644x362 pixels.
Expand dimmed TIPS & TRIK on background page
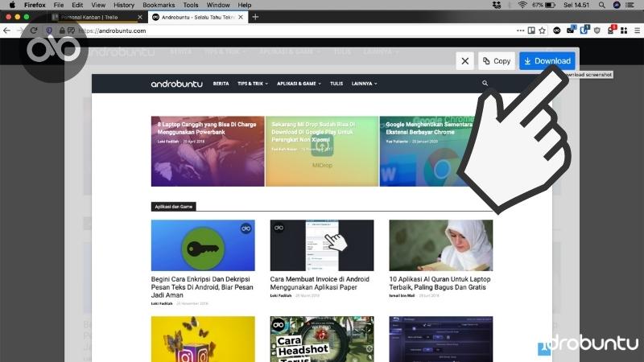225,51
